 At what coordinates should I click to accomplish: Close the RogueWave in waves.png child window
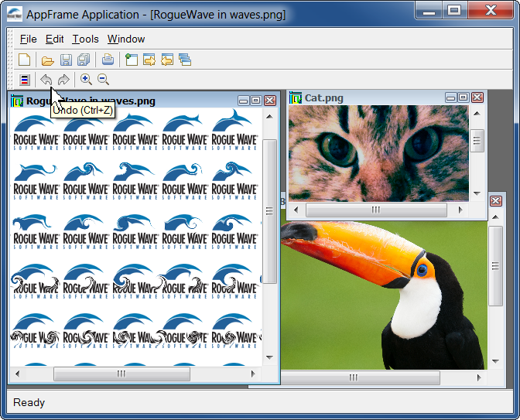[270, 101]
